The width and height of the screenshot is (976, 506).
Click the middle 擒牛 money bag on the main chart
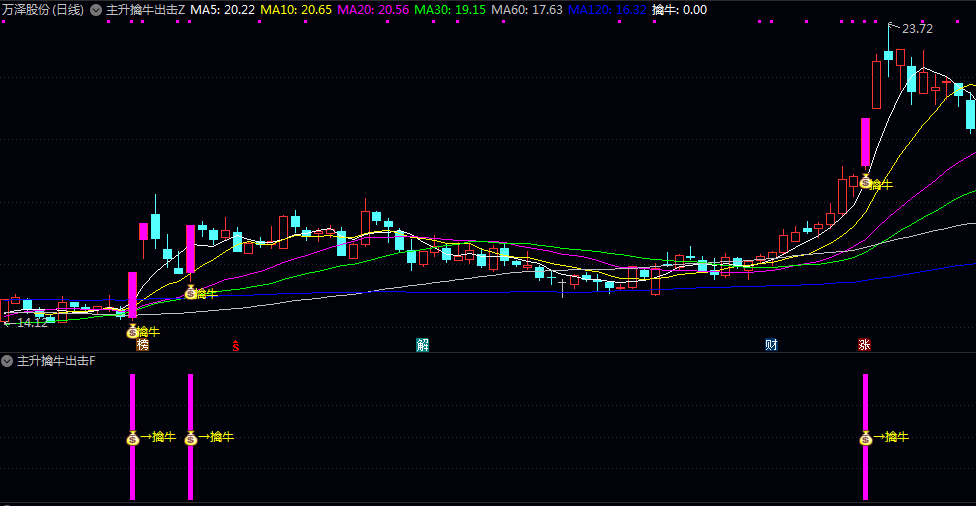coord(190,293)
